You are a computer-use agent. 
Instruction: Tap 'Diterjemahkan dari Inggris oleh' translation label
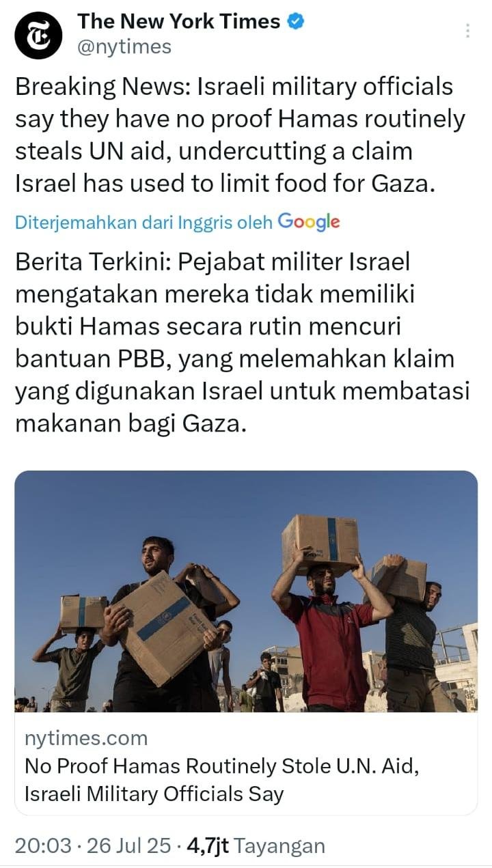pyautogui.click(x=143, y=222)
